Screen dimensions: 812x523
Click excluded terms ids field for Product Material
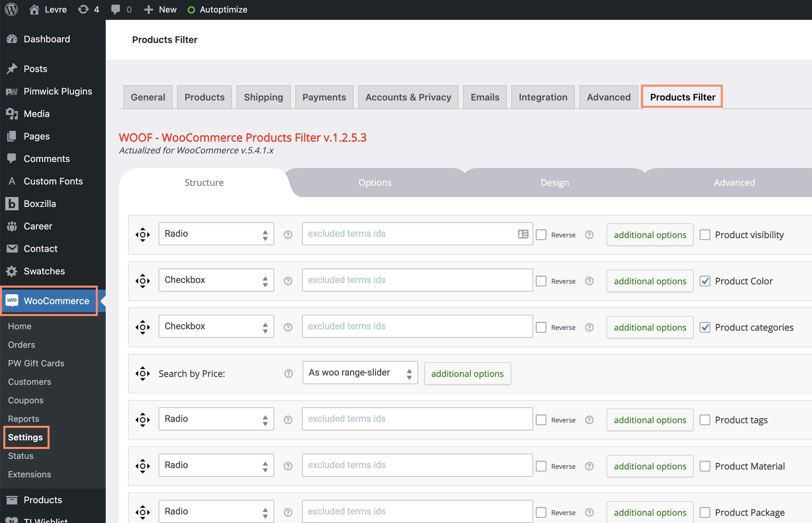point(417,465)
